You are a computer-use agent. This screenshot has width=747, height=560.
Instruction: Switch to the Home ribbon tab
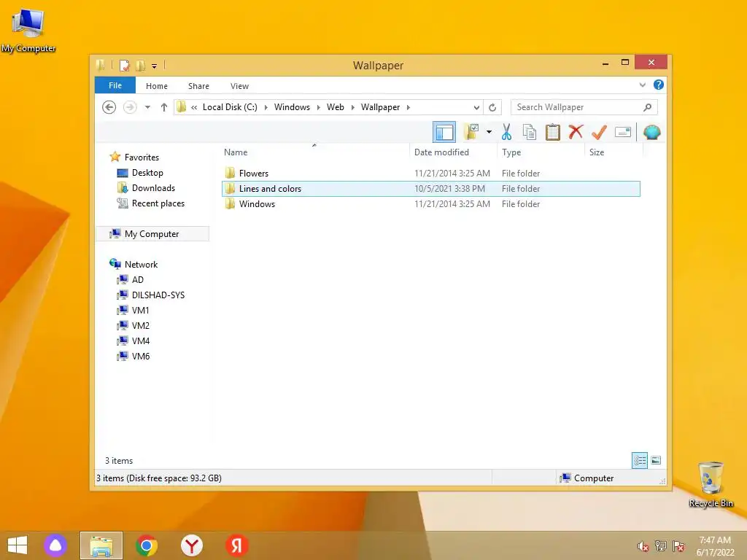(157, 86)
